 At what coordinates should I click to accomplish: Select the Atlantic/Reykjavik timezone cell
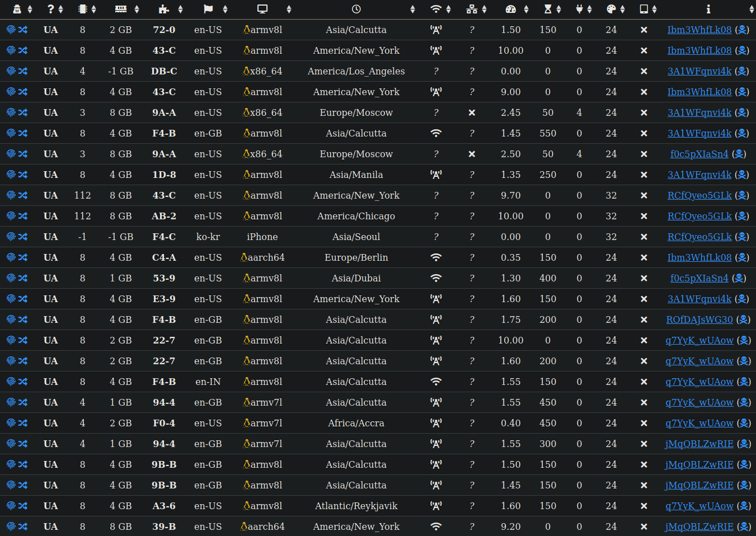[356, 506]
